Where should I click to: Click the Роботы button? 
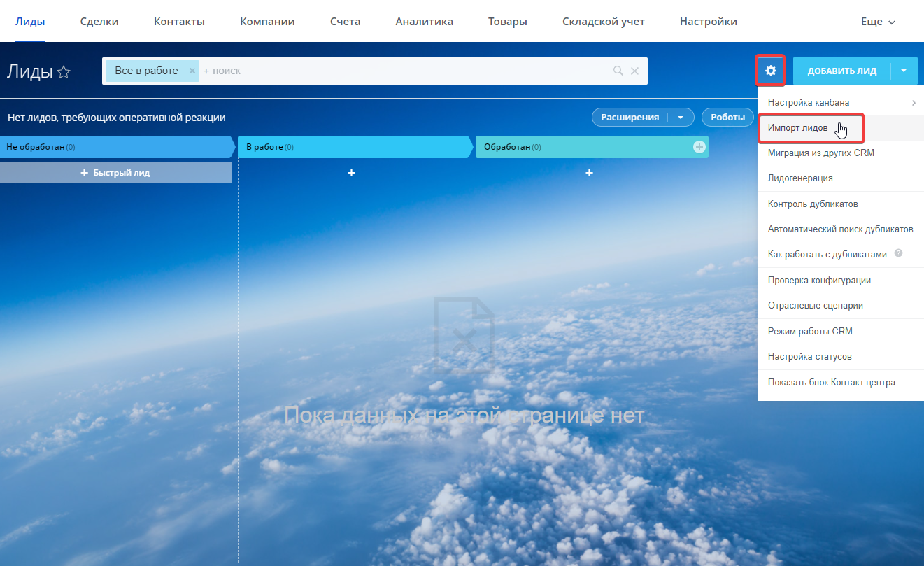[x=727, y=118]
